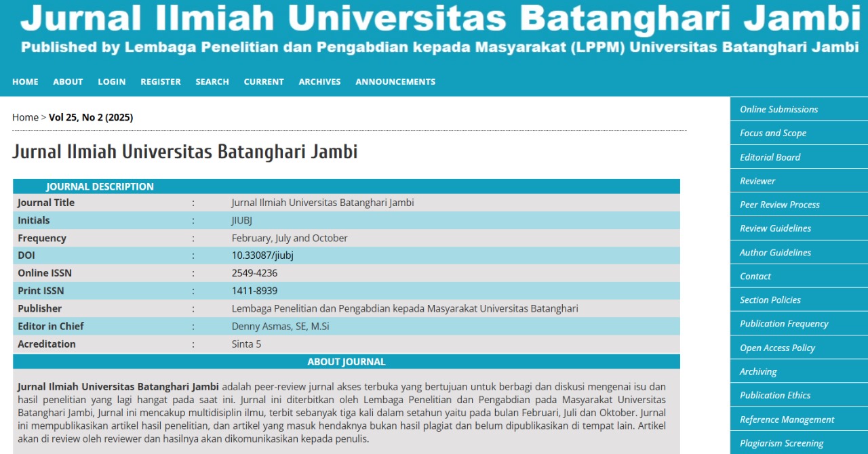Select Focus and Scope sidebar link
This screenshot has width=868, height=454.
click(x=773, y=133)
